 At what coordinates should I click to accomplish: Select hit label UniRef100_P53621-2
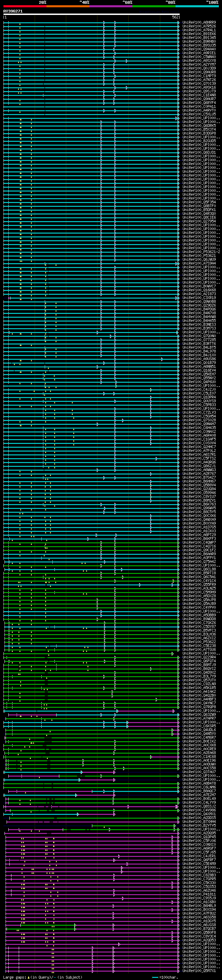pyautogui.click(x=201, y=252)
